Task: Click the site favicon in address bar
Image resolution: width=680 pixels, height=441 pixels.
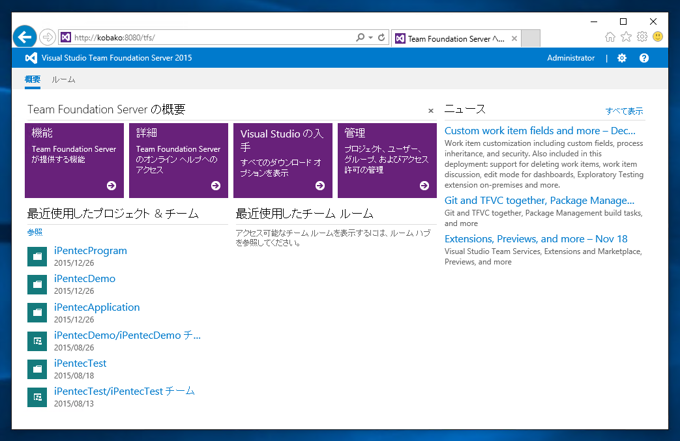Action: pos(65,37)
